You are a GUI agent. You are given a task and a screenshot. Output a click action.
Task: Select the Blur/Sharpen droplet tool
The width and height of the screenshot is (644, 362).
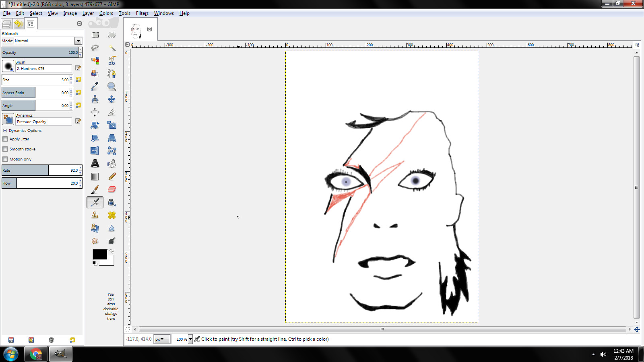pyautogui.click(x=112, y=228)
